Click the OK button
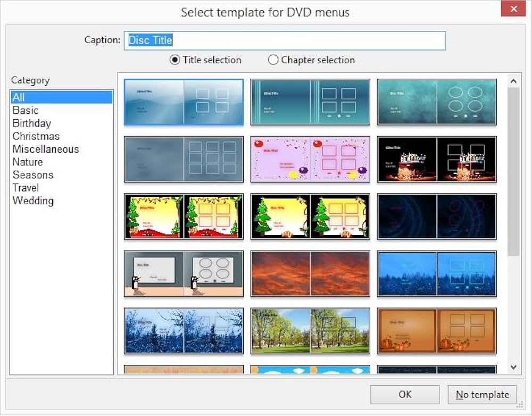Screen dimensions: 532x416 (x=405, y=394)
